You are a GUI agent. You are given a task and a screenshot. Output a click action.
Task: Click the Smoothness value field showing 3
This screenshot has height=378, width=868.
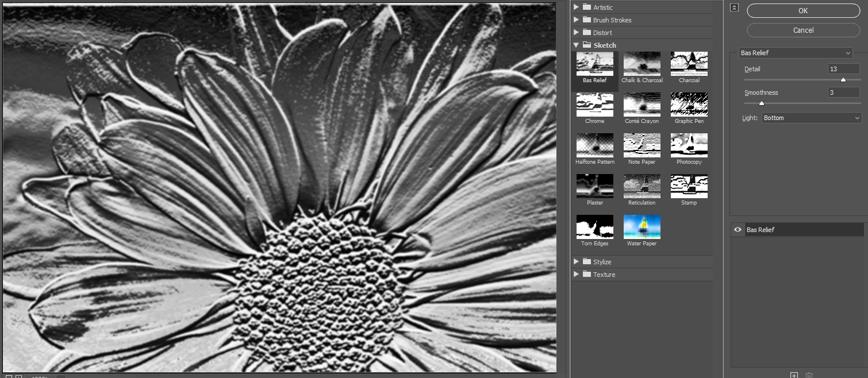pyautogui.click(x=844, y=92)
